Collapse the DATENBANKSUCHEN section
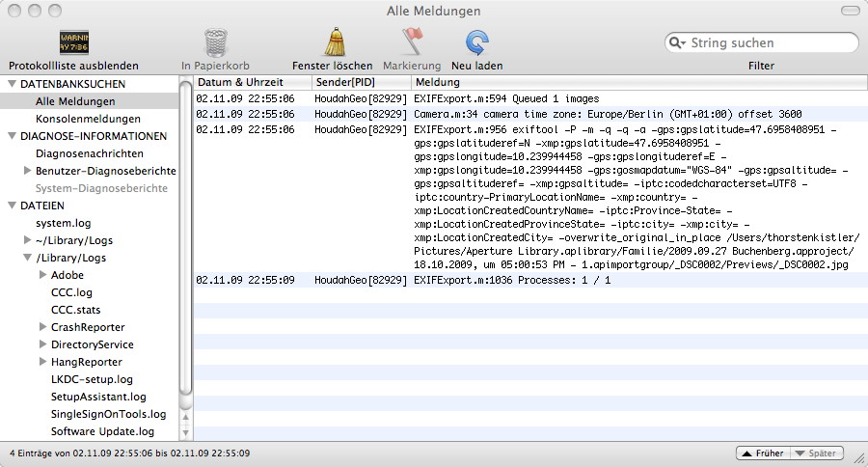The image size is (868, 467). 11,84
